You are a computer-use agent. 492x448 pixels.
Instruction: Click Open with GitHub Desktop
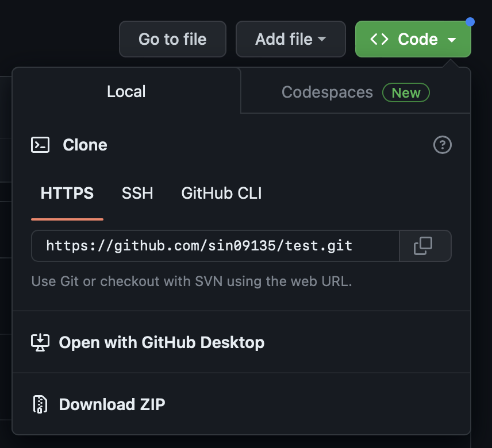pos(241,342)
